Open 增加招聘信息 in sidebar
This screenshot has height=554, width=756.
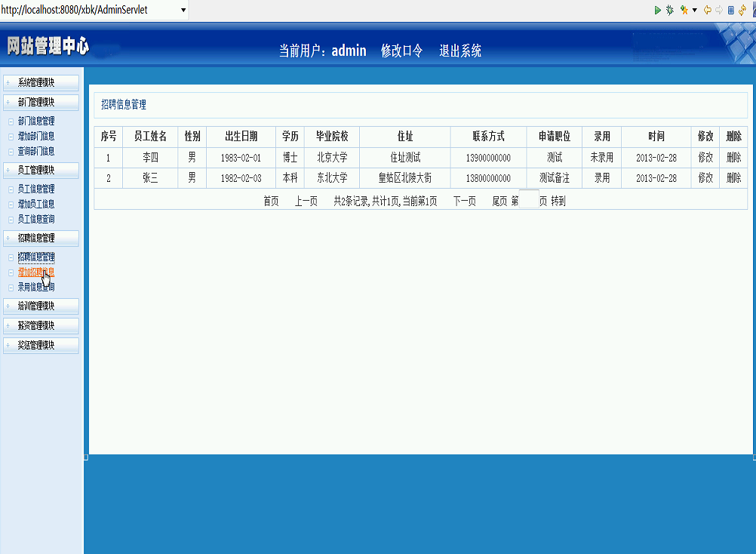[36, 272]
